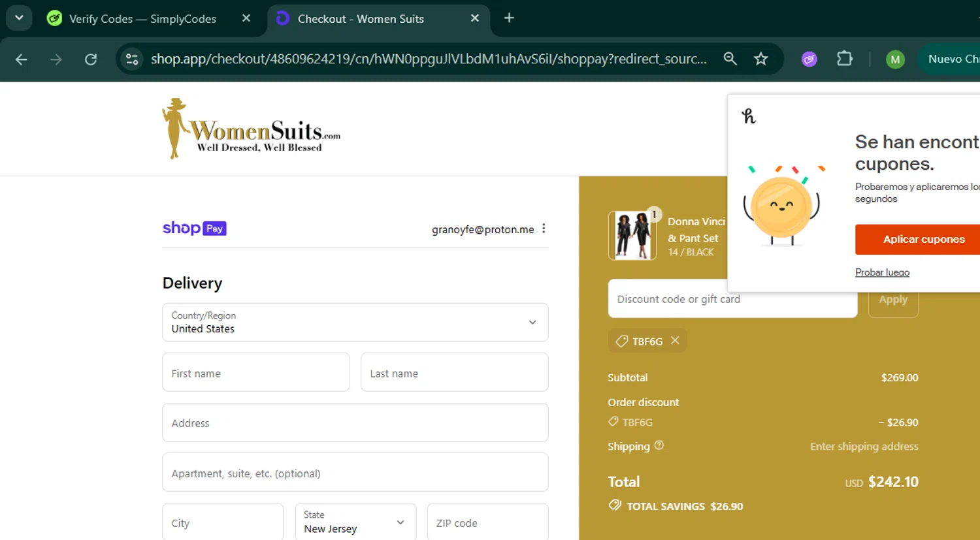Click the Order discount tag icon beside TBF6G
Image resolution: width=980 pixels, height=540 pixels.
pos(613,422)
